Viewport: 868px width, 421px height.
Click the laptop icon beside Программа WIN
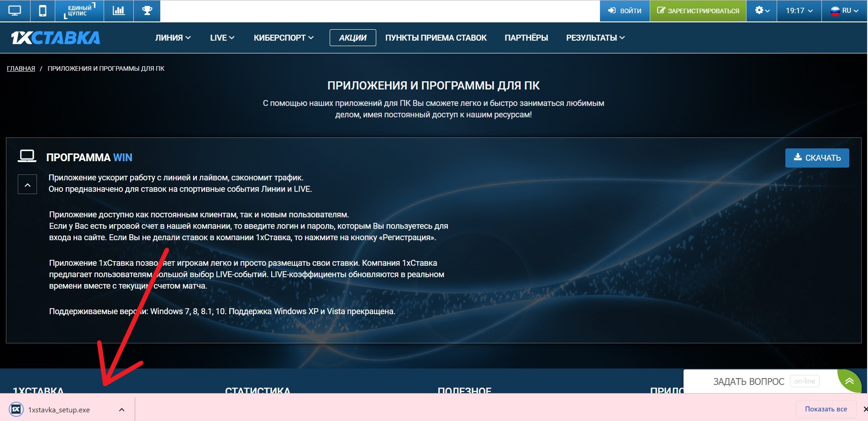click(27, 156)
